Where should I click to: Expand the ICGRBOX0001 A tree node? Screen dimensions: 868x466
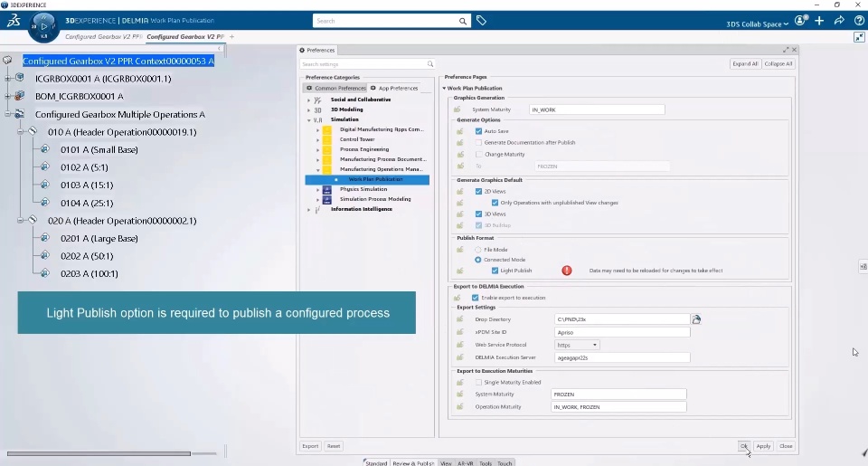pyautogui.click(x=8, y=78)
